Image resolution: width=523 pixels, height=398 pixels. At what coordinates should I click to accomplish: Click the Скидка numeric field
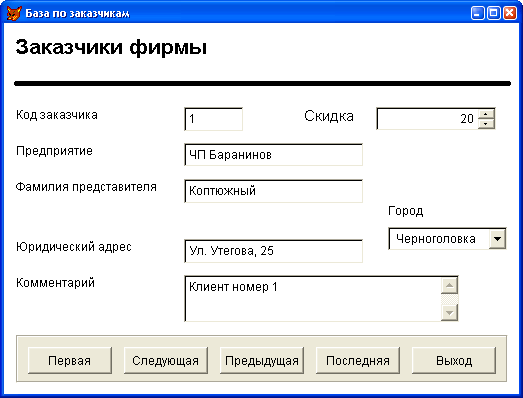click(x=428, y=118)
